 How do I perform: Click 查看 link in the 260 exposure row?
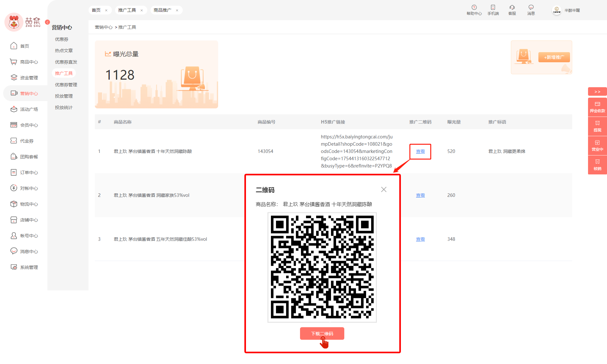(420, 196)
